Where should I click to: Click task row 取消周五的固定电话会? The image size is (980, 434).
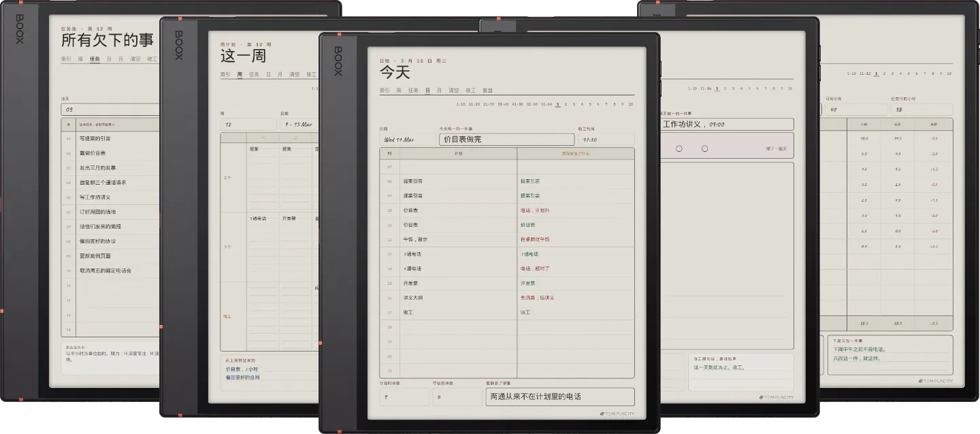point(110,270)
